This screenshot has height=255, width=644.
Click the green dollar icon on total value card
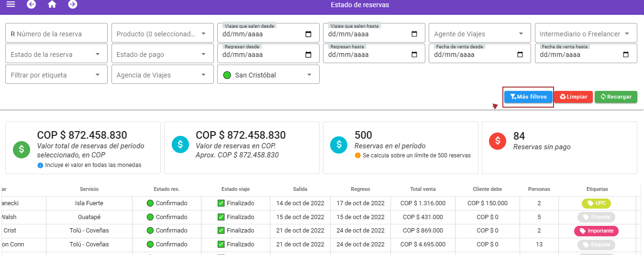[22, 149]
